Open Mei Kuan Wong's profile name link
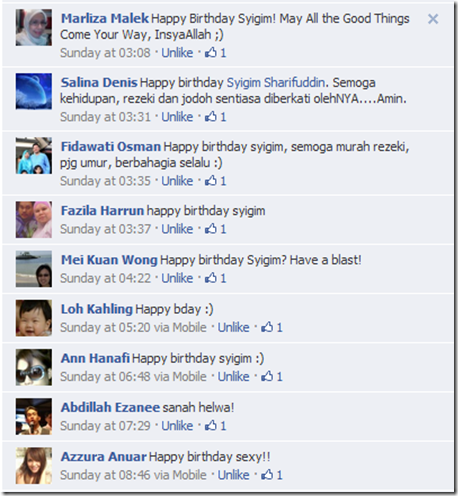 (109, 260)
